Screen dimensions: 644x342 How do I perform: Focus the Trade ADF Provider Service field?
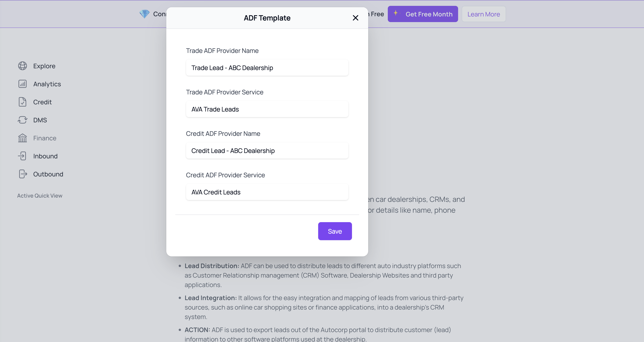tap(267, 109)
